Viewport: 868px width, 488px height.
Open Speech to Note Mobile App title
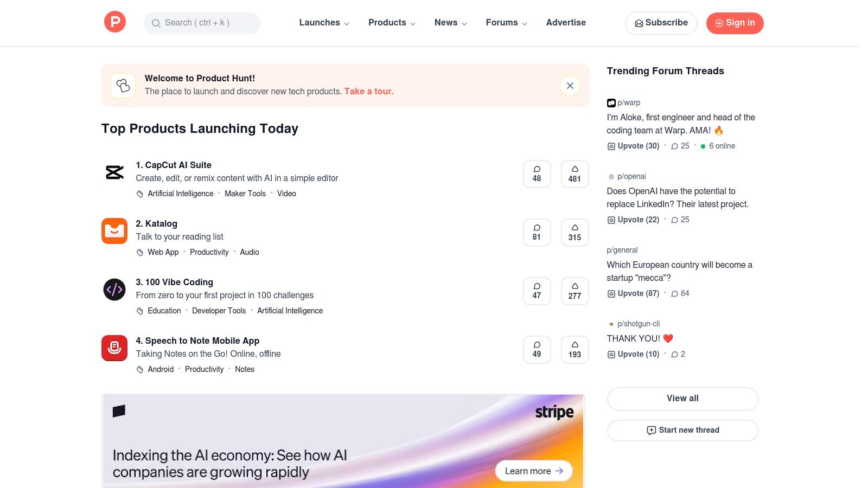point(197,341)
